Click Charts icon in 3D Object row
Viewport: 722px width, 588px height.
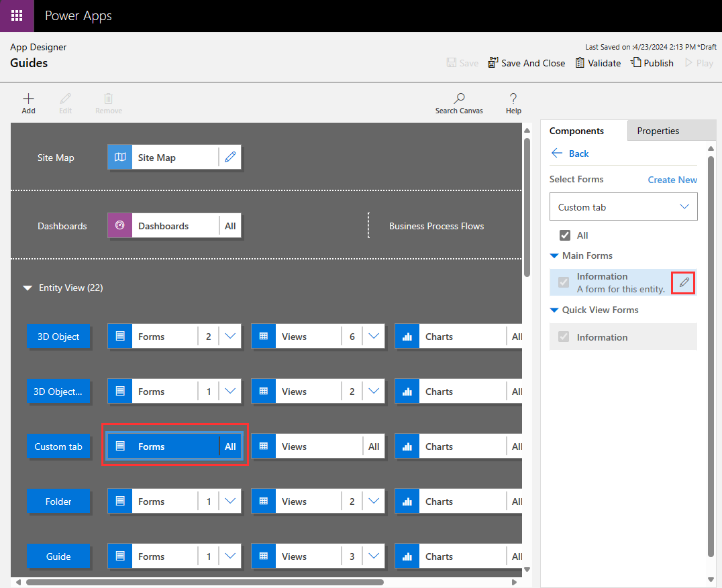click(407, 336)
